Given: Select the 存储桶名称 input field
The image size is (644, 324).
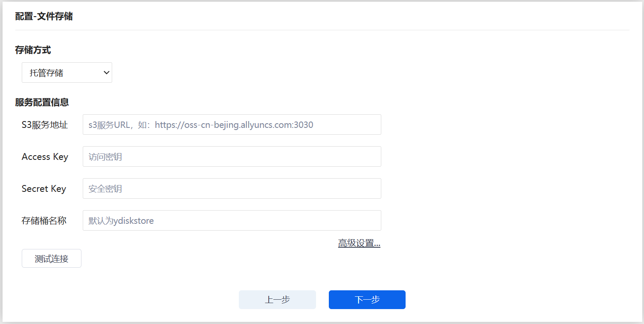Looking at the screenshot, I should coord(232,220).
